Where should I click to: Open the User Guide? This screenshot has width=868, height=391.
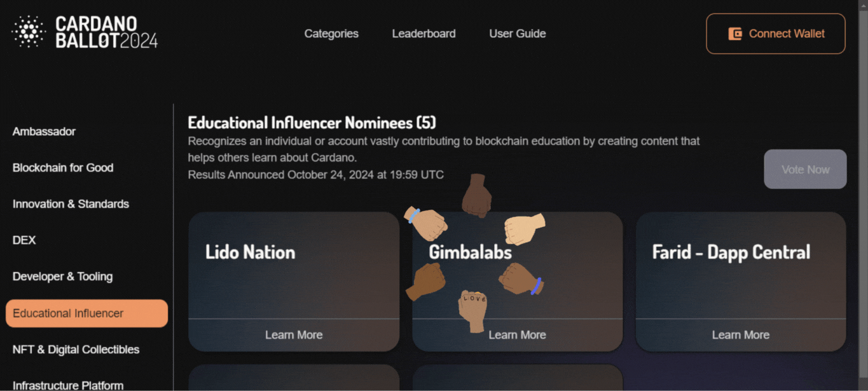click(x=518, y=34)
